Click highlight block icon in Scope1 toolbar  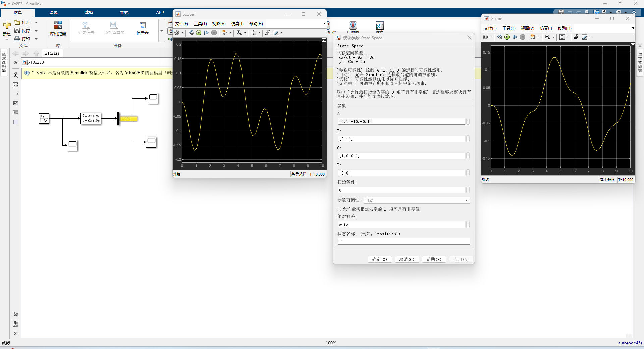click(225, 33)
